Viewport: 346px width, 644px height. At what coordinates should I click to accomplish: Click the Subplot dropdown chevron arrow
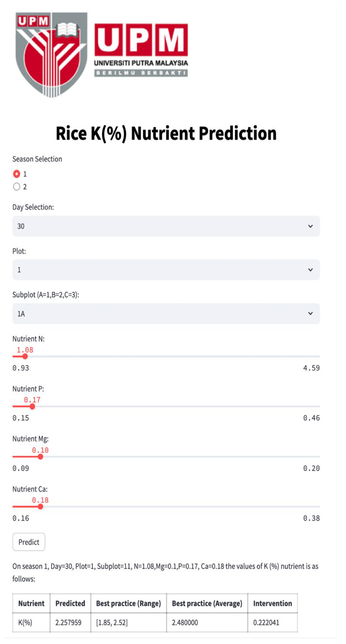click(310, 314)
